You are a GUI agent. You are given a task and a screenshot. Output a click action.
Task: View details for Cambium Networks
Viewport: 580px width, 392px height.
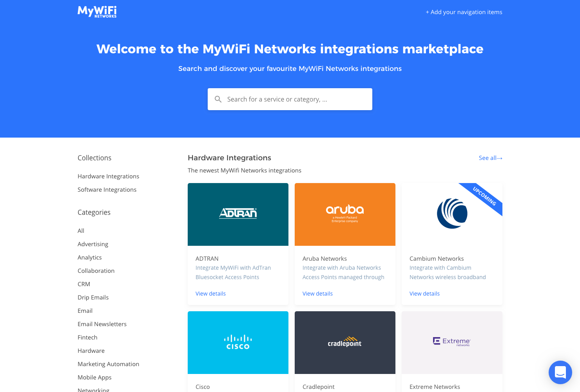point(424,294)
